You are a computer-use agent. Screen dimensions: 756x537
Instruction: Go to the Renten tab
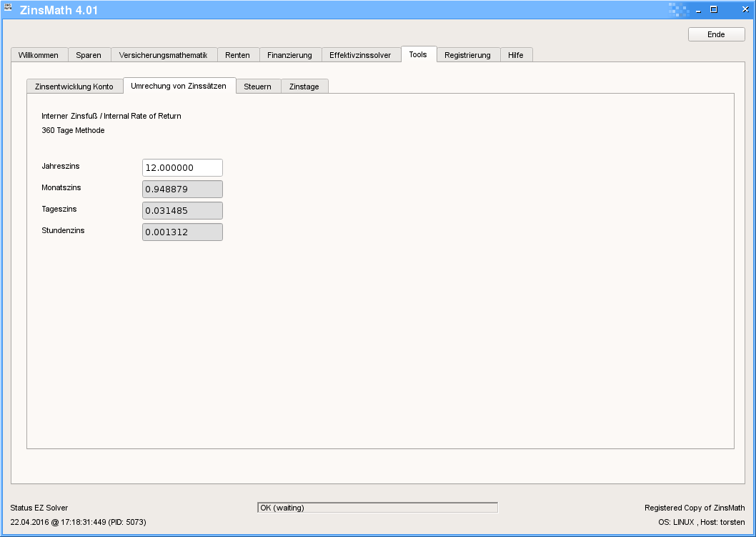[x=237, y=55]
